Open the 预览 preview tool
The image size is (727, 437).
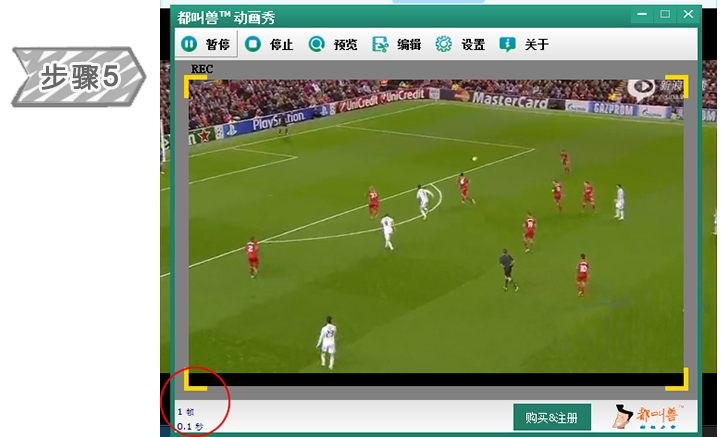(x=333, y=44)
